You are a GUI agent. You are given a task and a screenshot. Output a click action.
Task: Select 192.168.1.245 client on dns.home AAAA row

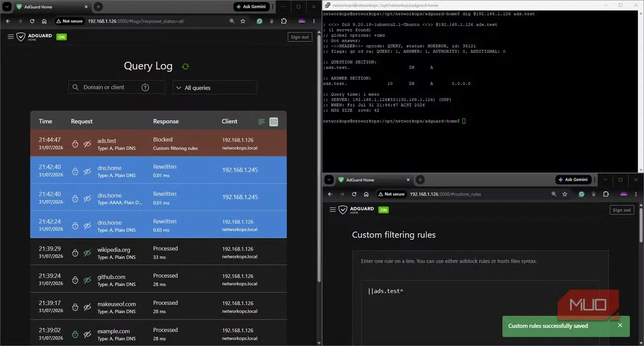pyautogui.click(x=240, y=197)
